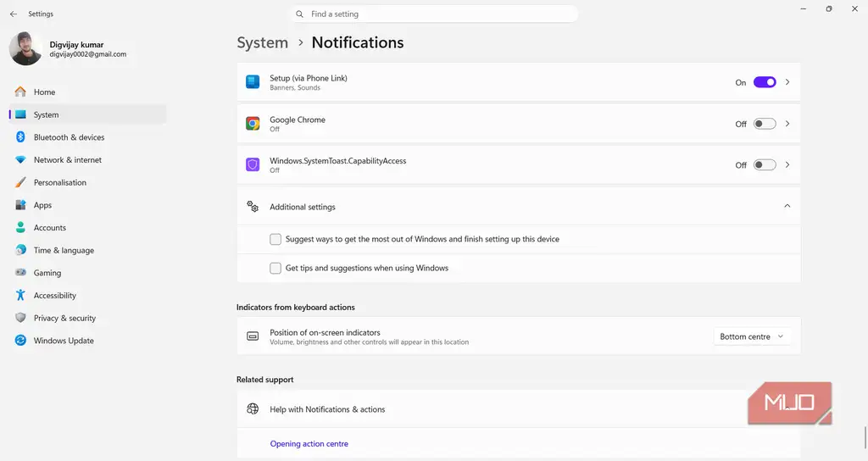868x461 pixels.
Task: Click Indicators from keyboard actions heading
Action: (296, 307)
